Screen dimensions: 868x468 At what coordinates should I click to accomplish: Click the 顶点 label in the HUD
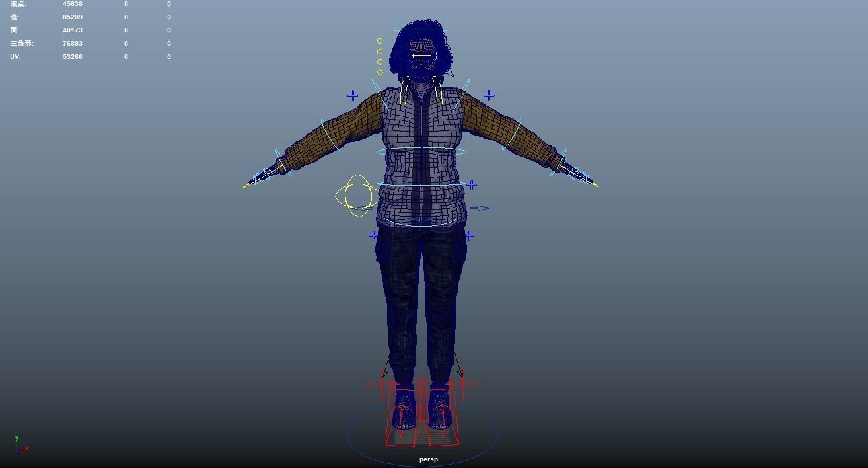[18, 4]
